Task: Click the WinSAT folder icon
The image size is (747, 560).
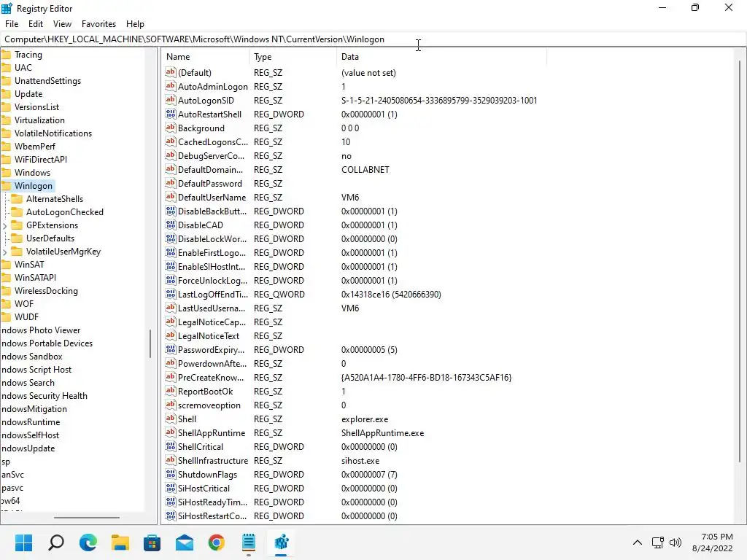Action: tap(6, 264)
